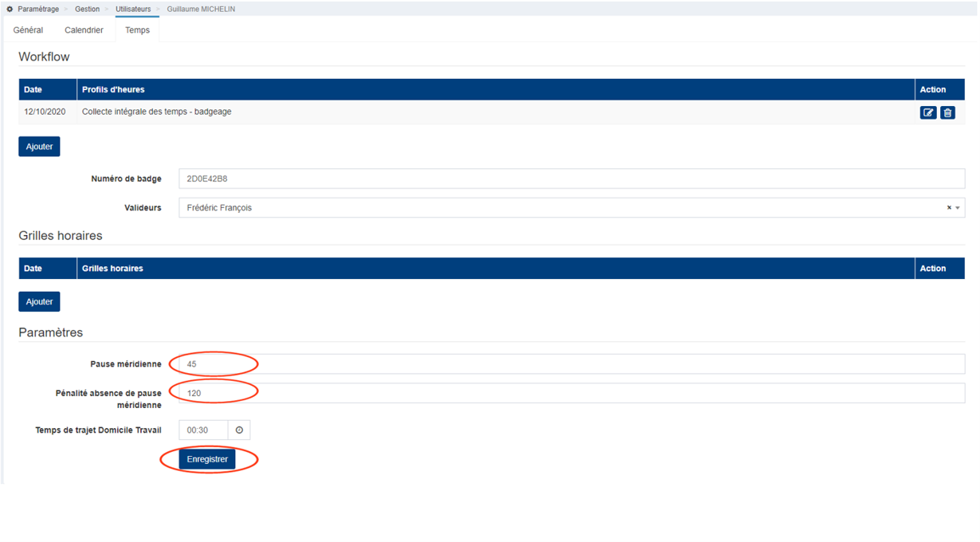Switch to the Général tab
980x542 pixels.
[29, 30]
